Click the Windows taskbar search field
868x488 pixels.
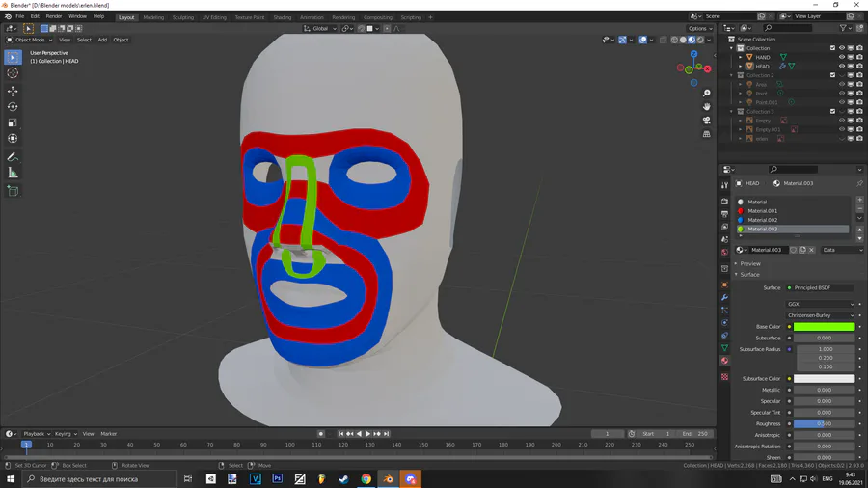[99, 479]
